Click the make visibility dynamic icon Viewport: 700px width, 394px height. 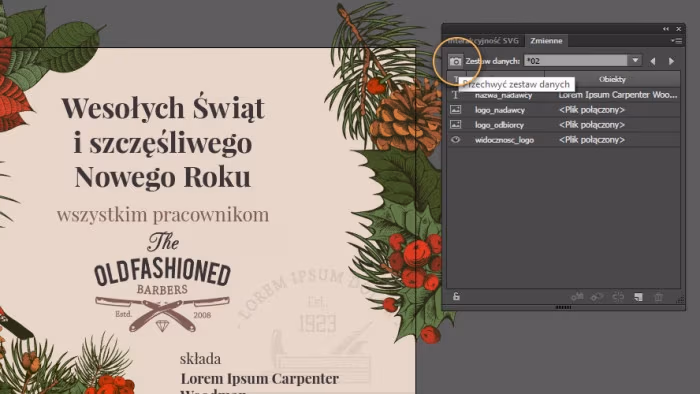pos(597,297)
